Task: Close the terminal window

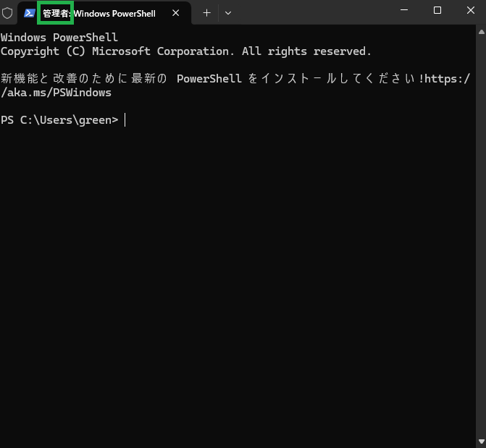Action: pyautogui.click(x=471, y=10)
